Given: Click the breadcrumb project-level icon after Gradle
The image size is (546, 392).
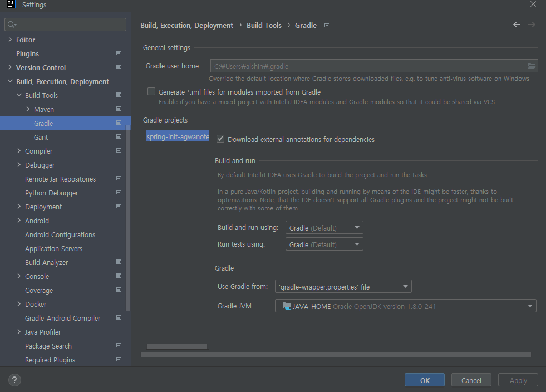Looking at the screenshot, I should click(327, 25).
